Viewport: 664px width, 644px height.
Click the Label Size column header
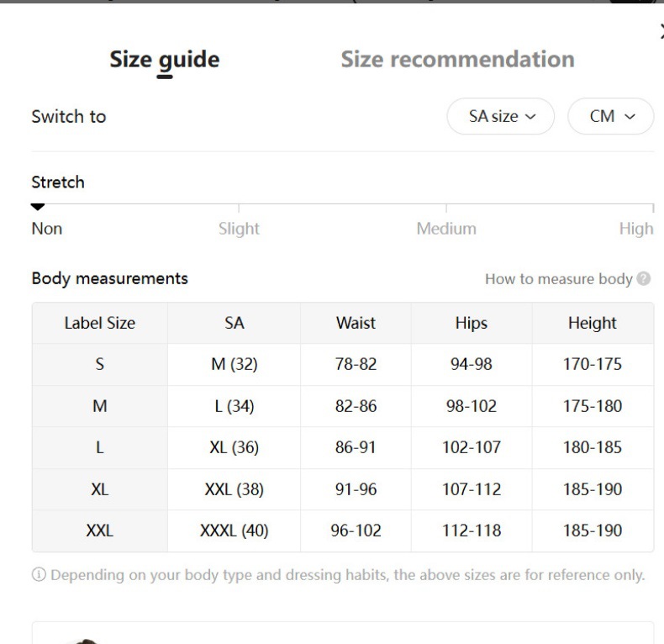(x=99, y=323)
